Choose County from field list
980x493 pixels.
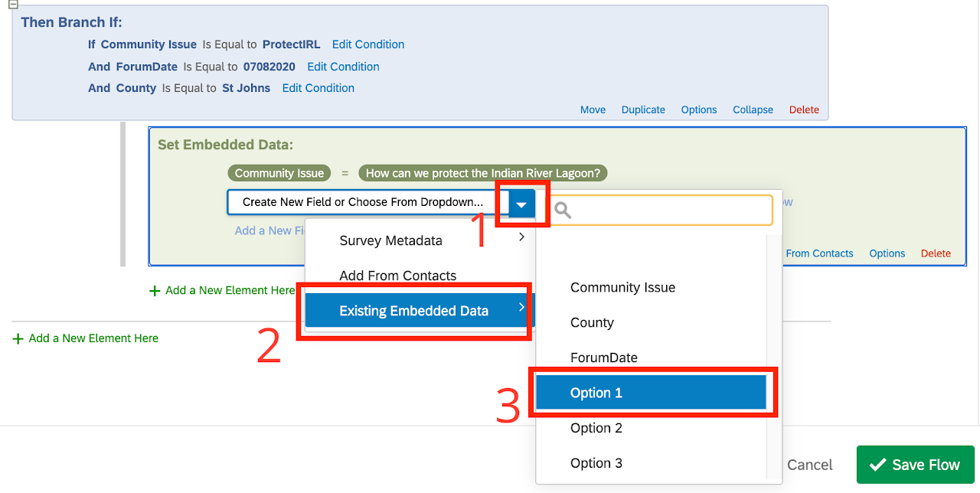tap(592, 323)
